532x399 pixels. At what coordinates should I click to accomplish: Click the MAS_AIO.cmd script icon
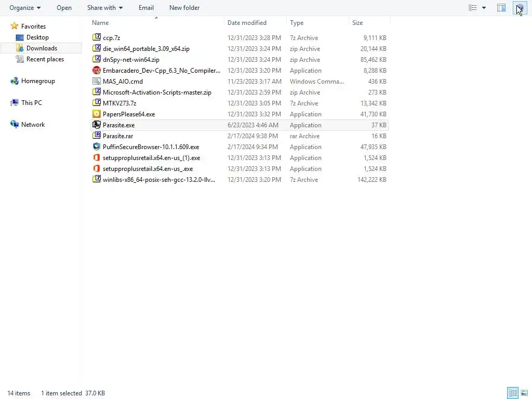point(97,81)
